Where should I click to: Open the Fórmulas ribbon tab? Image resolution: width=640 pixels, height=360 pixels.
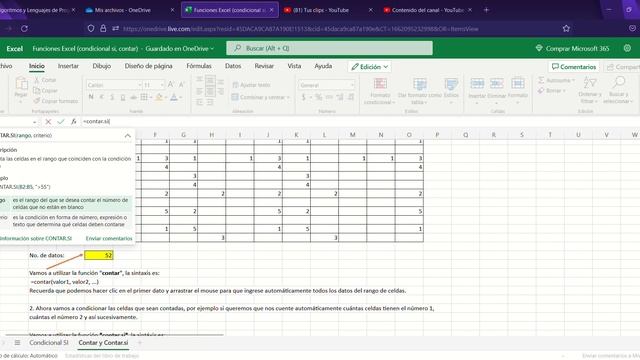point(199,66)
